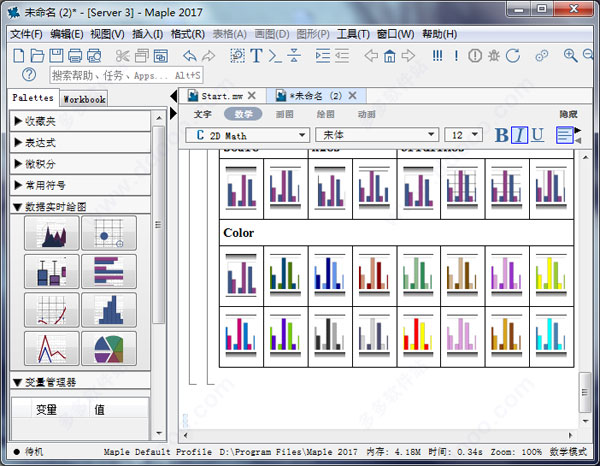600x466 pixels.
Task: Open the 插入(I) menu
Action: pyautogui.click(x=147, y=34)
